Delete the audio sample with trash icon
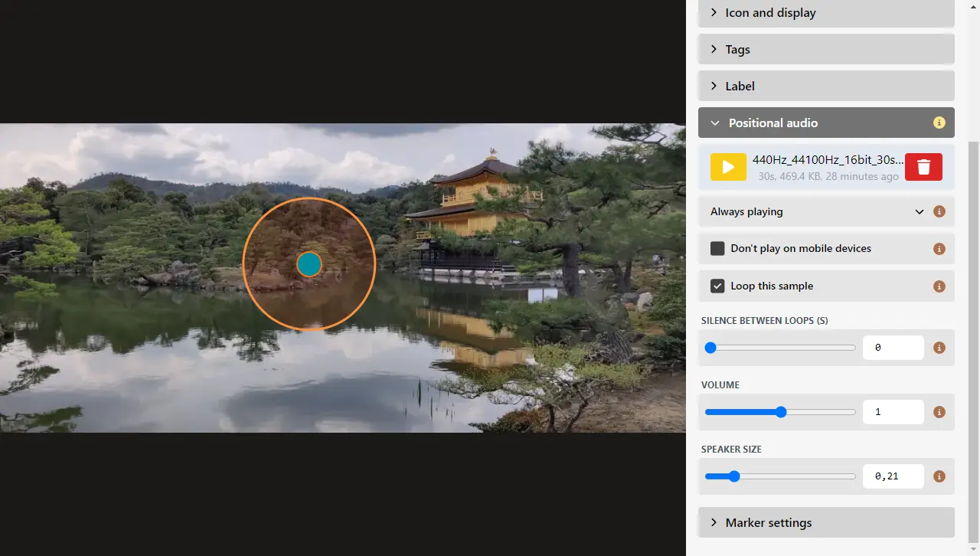 [923, 167]
